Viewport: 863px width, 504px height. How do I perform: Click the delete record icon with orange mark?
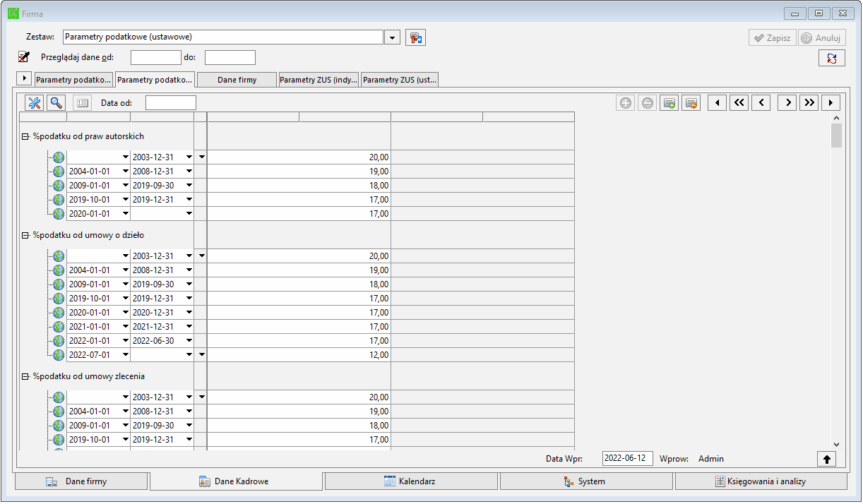pos(691,103)
